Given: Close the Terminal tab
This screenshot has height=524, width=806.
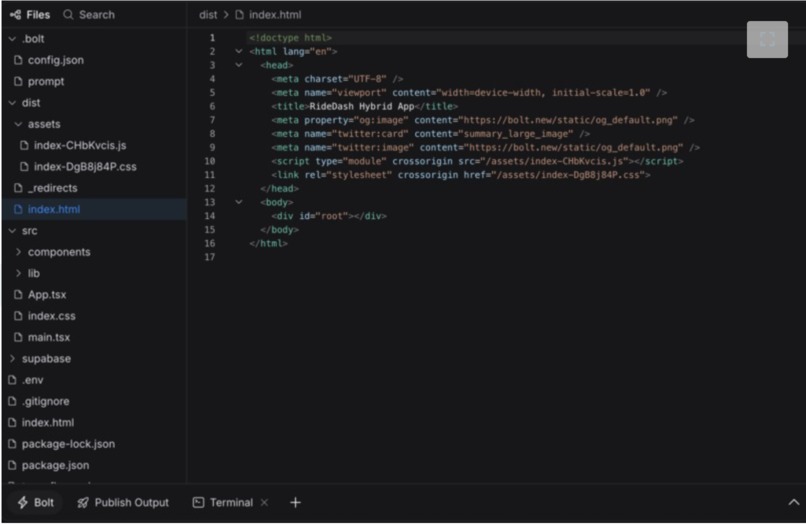Looking at the screenshot, I should pyautogui.click(x=264, y=503).
